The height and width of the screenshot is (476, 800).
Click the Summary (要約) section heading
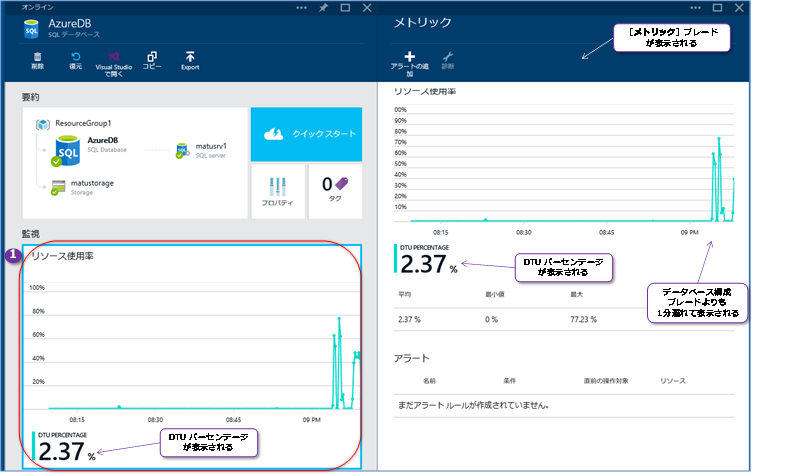pyautogui.click(x=31, y=97)
